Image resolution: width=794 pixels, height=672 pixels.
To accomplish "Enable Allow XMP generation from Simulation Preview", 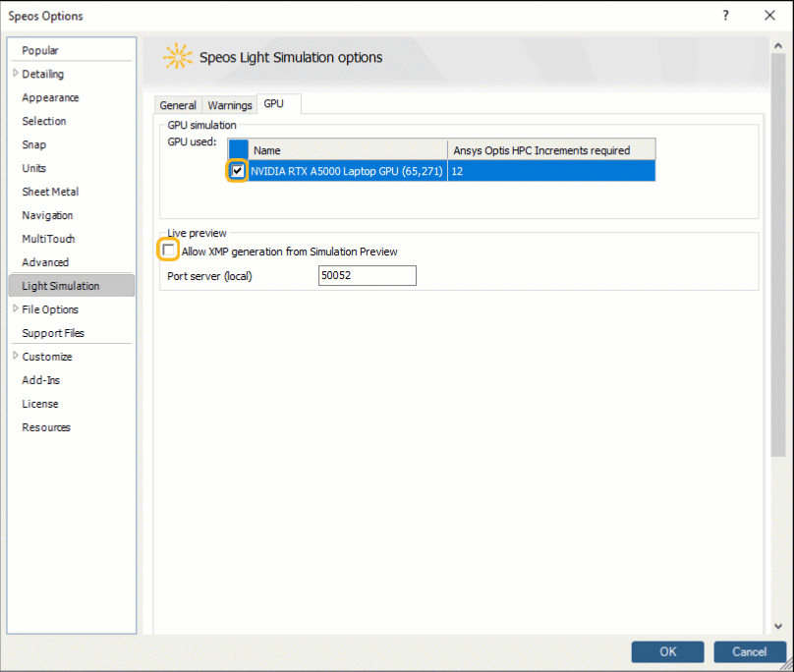I will tap(168, 250).
